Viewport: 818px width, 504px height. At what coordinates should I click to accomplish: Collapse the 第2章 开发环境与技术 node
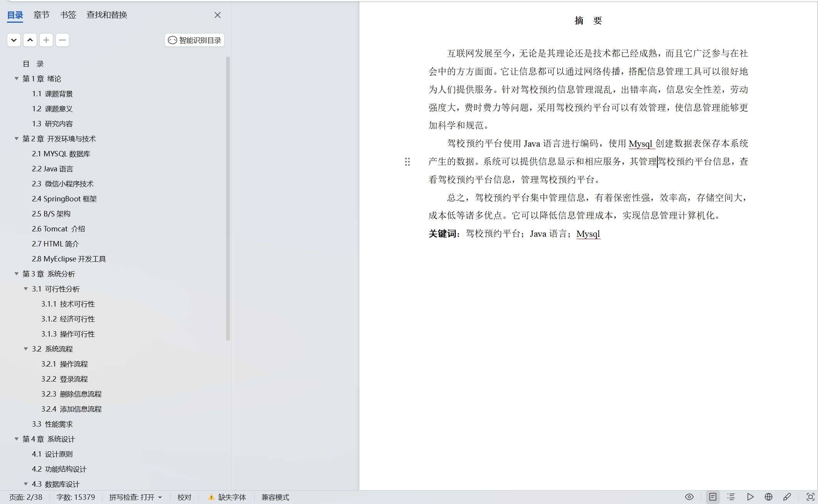coord(17,139)
